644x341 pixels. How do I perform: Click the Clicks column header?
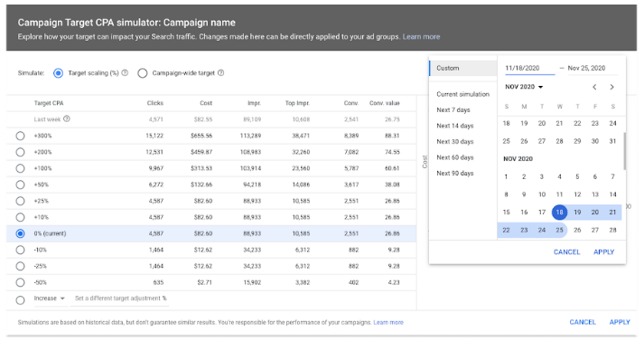pyautogui.click(x=154, y=103)
